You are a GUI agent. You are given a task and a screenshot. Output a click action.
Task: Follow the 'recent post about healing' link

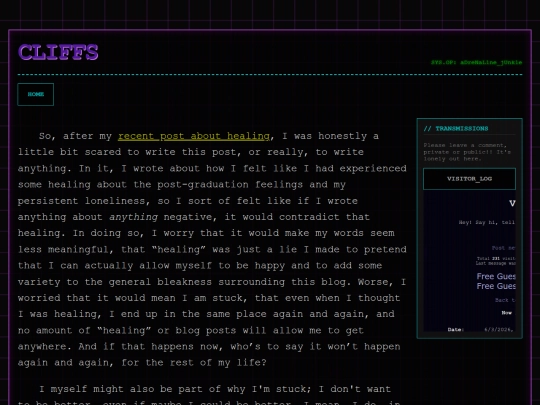point(194,136)
